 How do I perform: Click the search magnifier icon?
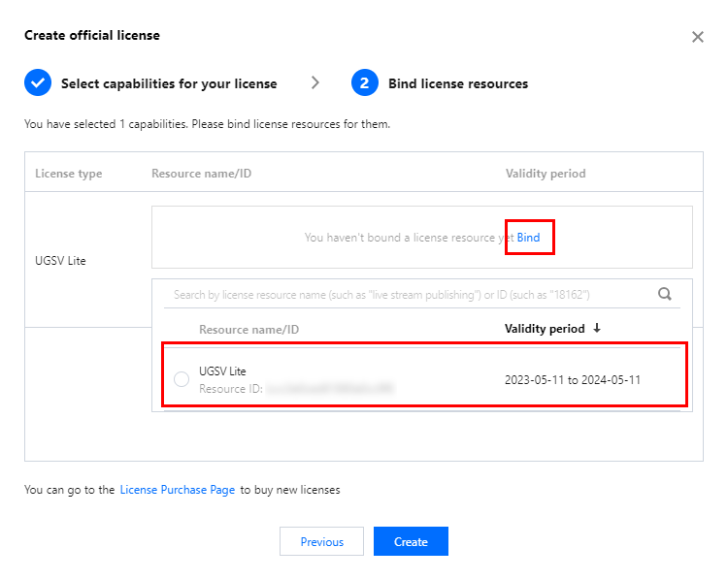[x=665, y=294]
